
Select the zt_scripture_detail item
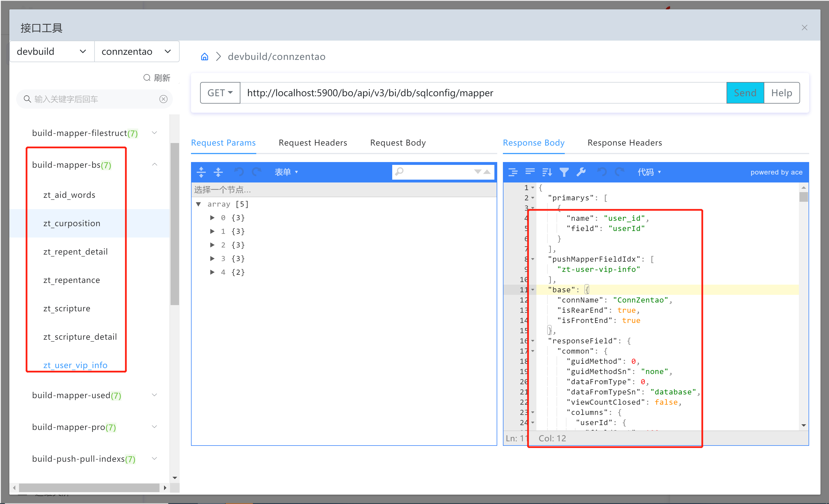coord(80,337)
